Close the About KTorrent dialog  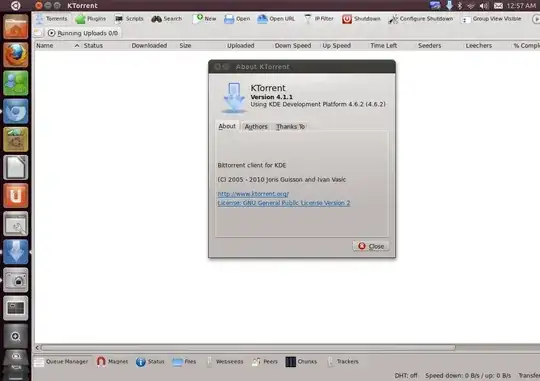click(371, 246)
